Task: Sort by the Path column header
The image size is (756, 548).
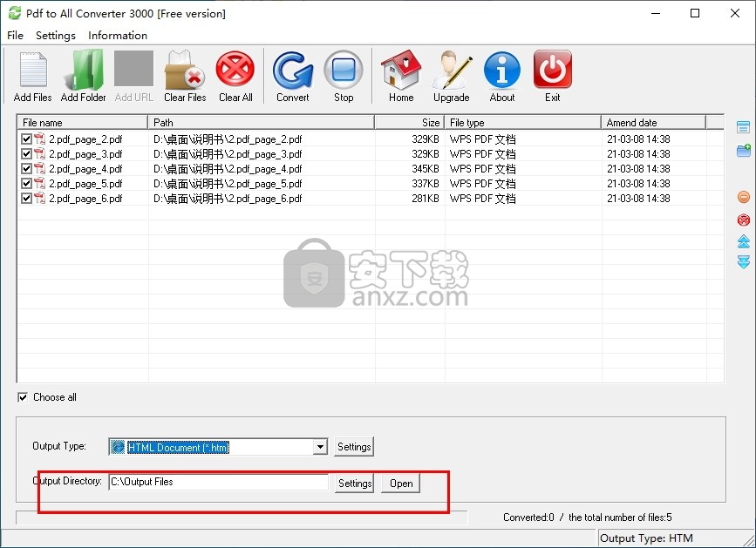Action: click(262, 122)
